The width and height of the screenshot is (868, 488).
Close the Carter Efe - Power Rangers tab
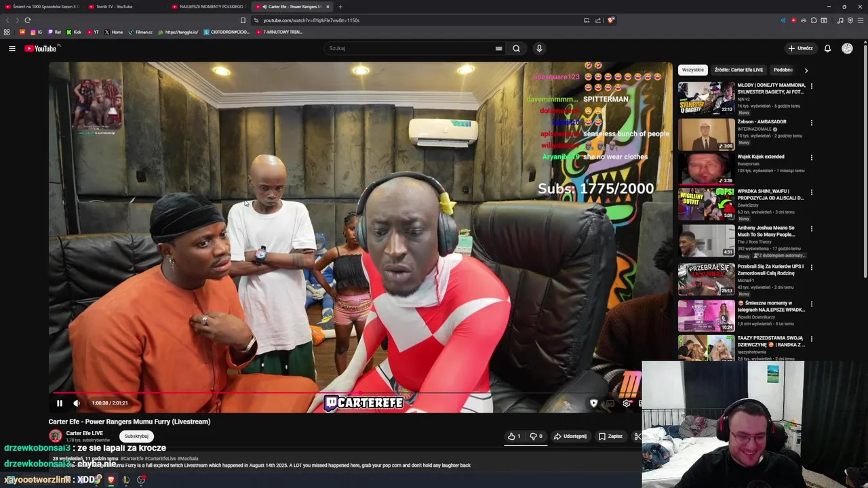[328, 7]
